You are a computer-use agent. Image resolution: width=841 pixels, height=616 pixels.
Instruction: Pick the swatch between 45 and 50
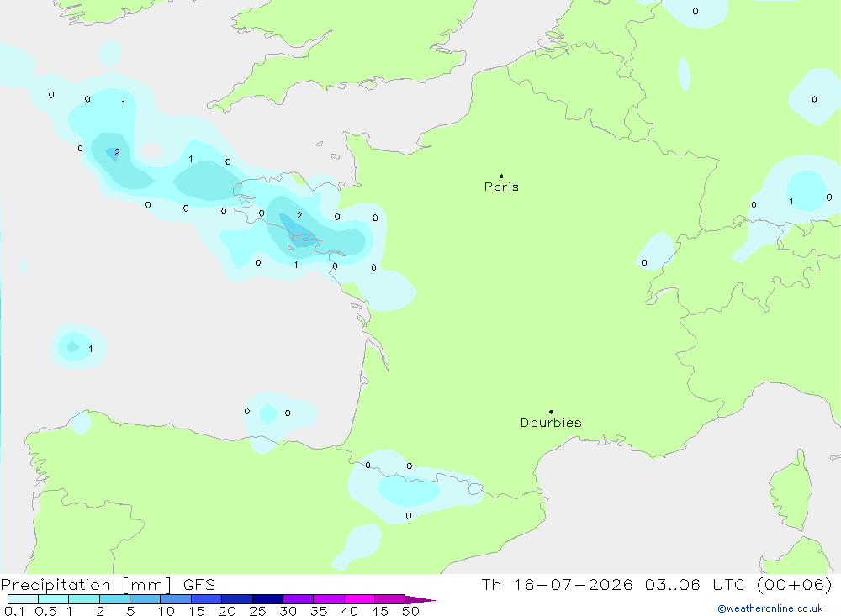390,599
